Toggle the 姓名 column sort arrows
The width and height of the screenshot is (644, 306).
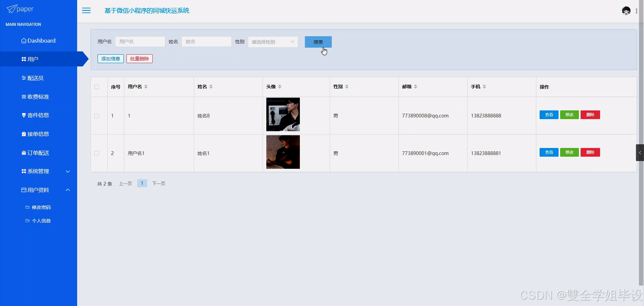click(x=211, y=86)
